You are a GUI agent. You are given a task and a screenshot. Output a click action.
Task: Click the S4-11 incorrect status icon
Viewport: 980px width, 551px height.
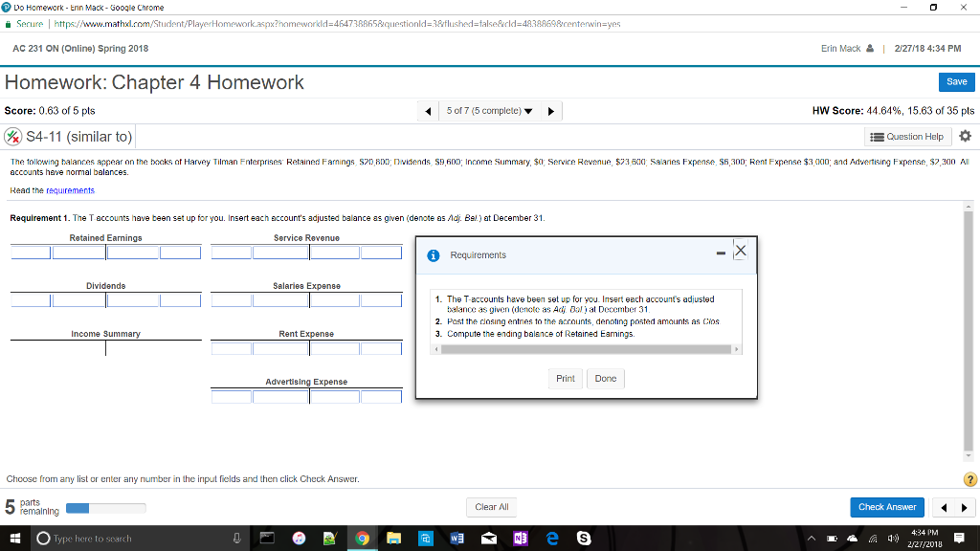(x=13, y=136)
